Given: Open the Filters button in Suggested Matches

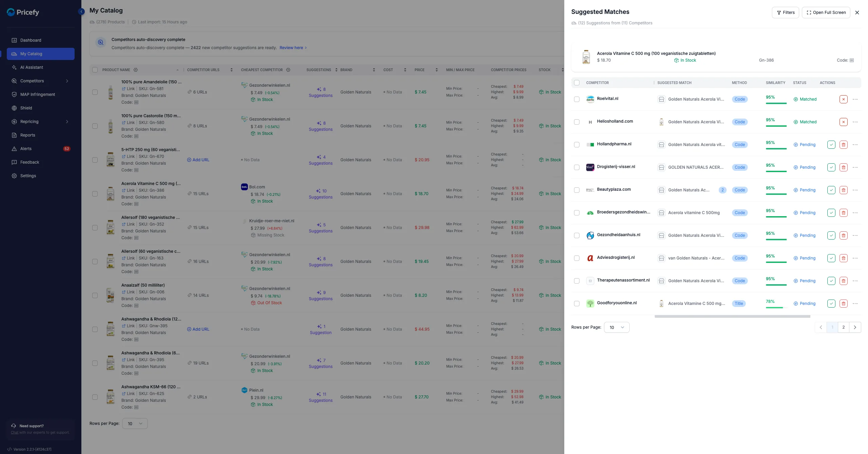Looking at the screenshot, I should pos(785,13).
